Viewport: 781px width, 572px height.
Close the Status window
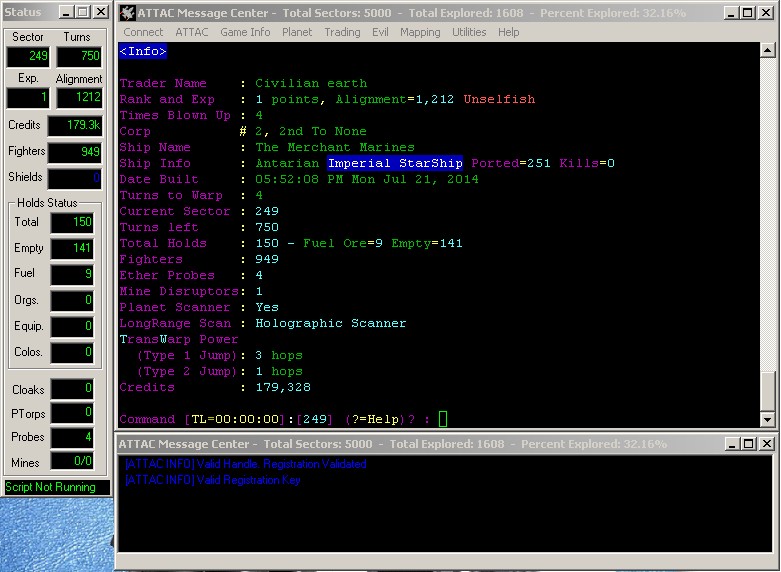[101, 12]
